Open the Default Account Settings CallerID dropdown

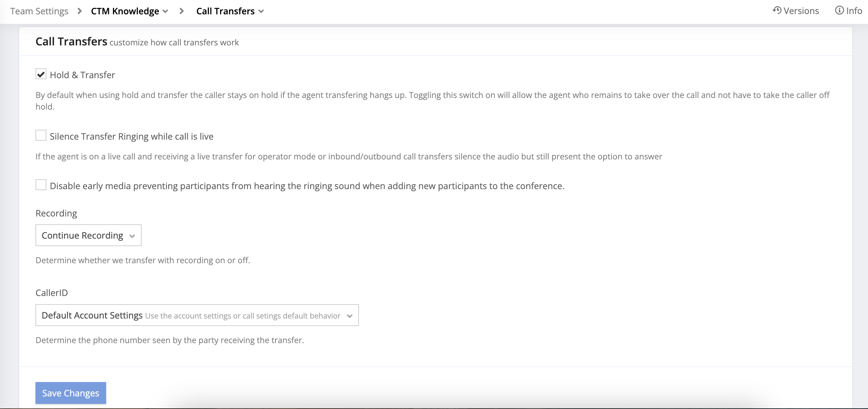197,315
